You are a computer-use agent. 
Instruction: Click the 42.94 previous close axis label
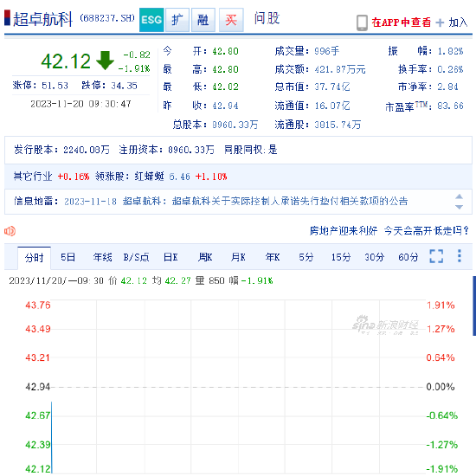[37, 387]
